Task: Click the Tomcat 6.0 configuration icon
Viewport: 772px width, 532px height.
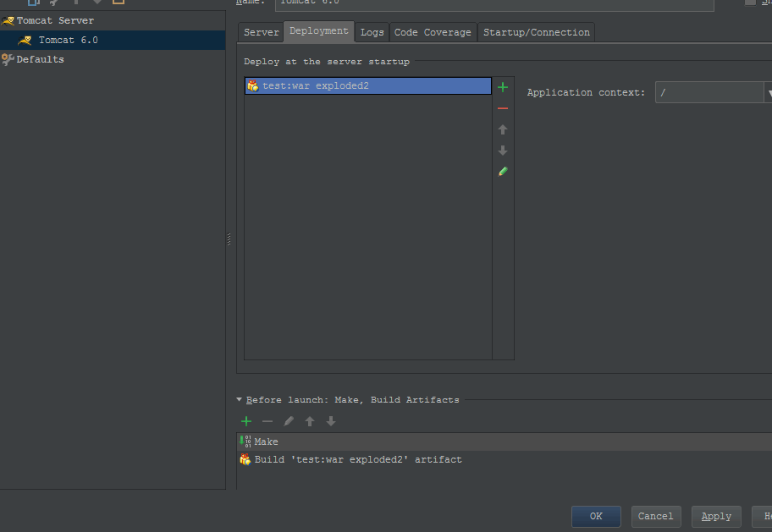Action: (25, 41)
